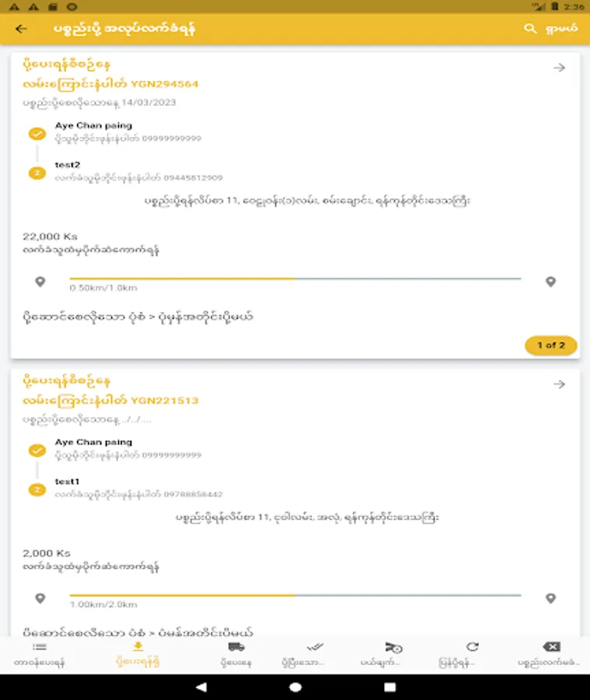Open the list tab icon in bottom bar

[x=39, y=647]
